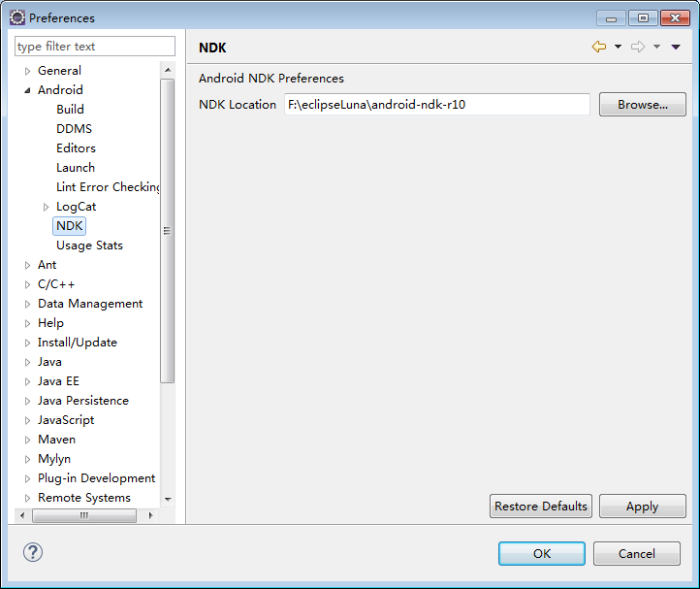Select the C/C++ category label
This screenshot has height=589, width=700.
[x=56, y=284]
